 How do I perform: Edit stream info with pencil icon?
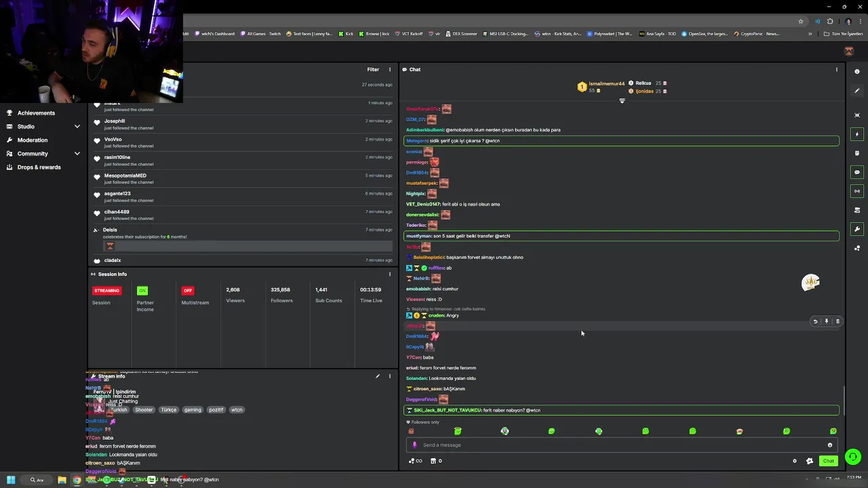(x=378, y=376)
